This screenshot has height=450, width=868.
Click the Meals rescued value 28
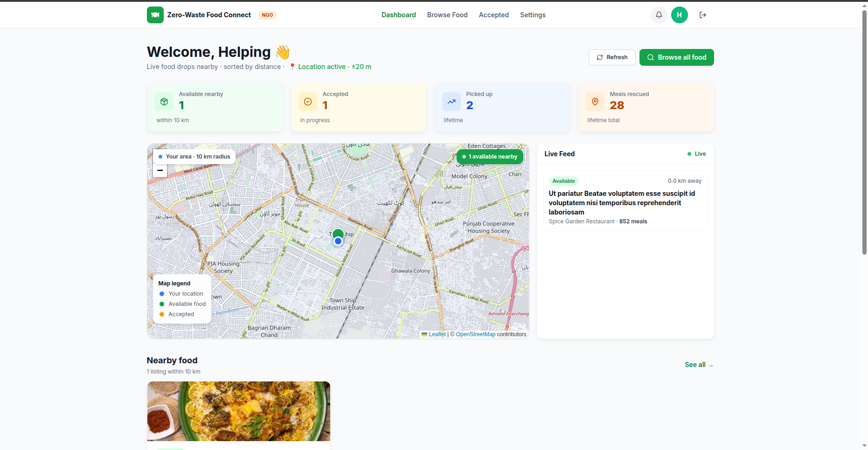(x=617, y=105)
